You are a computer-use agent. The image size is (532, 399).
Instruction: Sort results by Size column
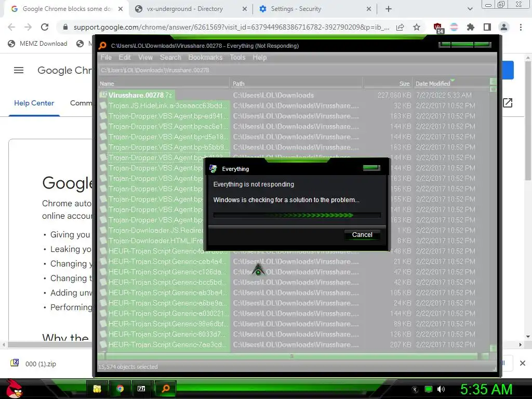tap(388, 84)
